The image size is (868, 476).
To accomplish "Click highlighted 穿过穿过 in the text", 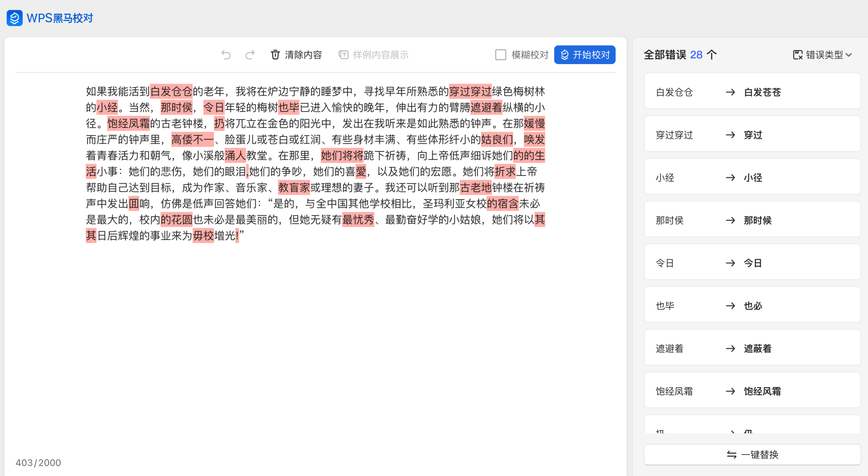I will [470, 91].
